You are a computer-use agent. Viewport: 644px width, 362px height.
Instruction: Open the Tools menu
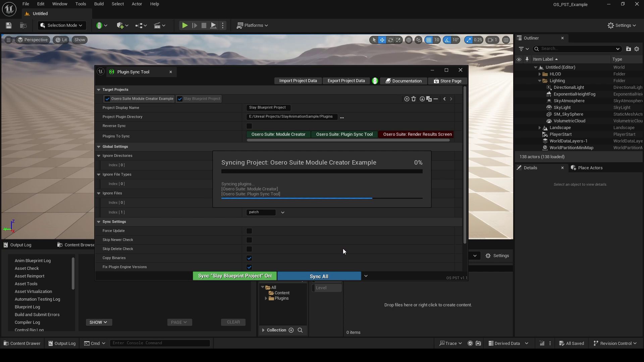(x=80, y=4)
